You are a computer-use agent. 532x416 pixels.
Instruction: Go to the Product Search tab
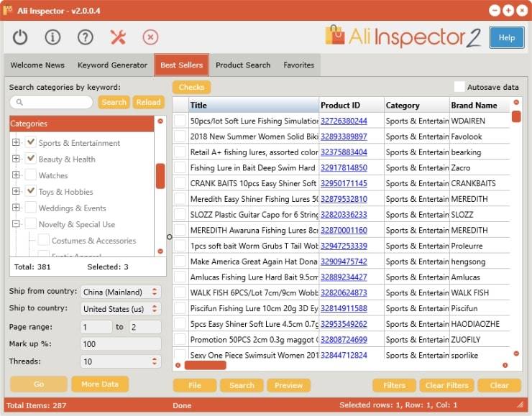243,65
